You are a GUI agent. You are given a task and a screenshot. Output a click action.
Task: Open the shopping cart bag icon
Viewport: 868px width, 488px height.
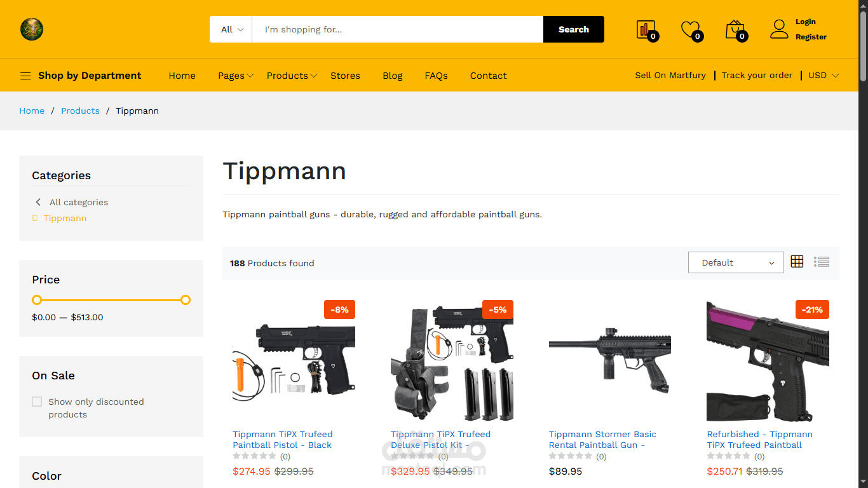point(735,29)
